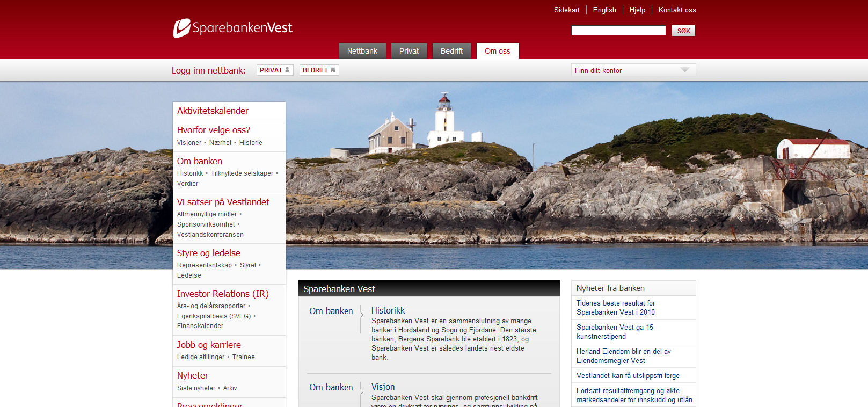Open Vi satser på Vestlandet section
This screenshot has width=868, height=407.
[223, 202]
